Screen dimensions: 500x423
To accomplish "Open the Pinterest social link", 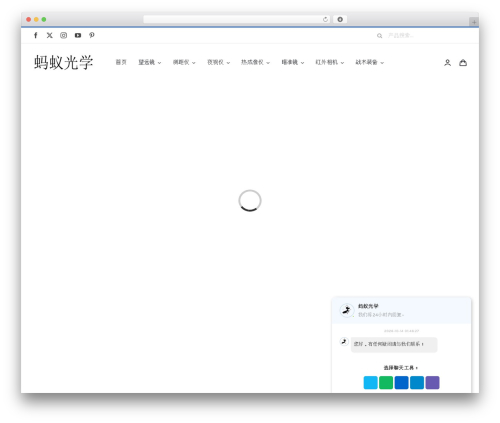I will 92,35.
